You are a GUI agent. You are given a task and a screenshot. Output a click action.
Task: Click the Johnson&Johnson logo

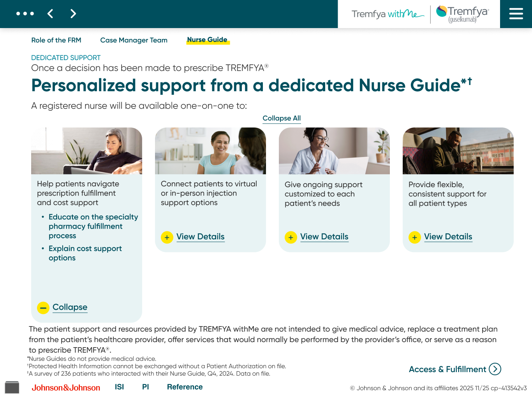[66, 388]
